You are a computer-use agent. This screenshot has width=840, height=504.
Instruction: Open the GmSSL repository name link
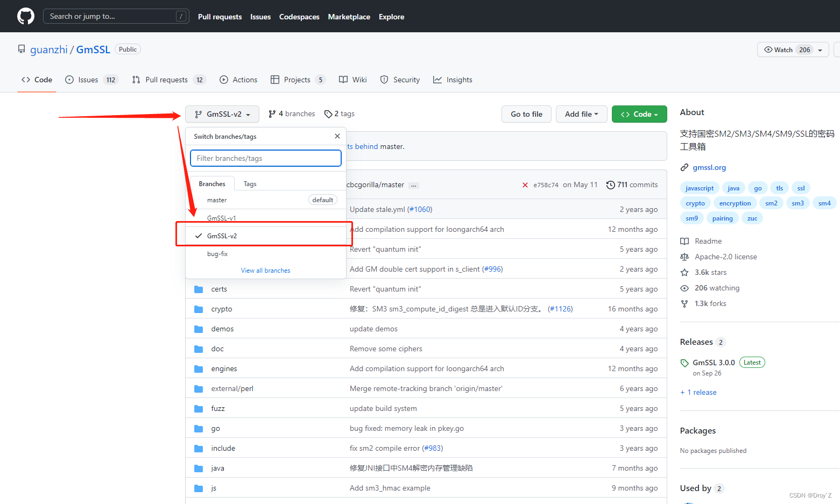pyautogui.click(x=93, y=49)
